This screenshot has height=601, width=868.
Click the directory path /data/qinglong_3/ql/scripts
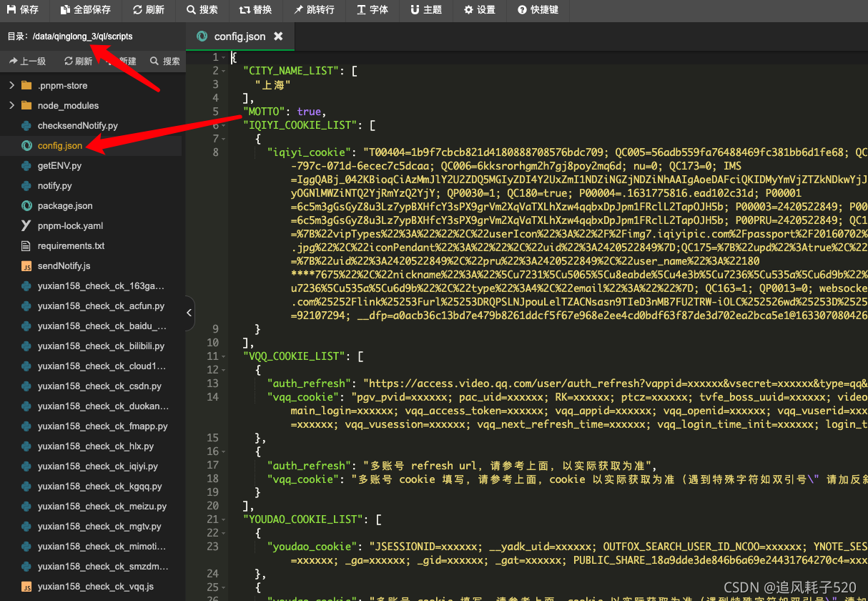click(x=82, y=36)
